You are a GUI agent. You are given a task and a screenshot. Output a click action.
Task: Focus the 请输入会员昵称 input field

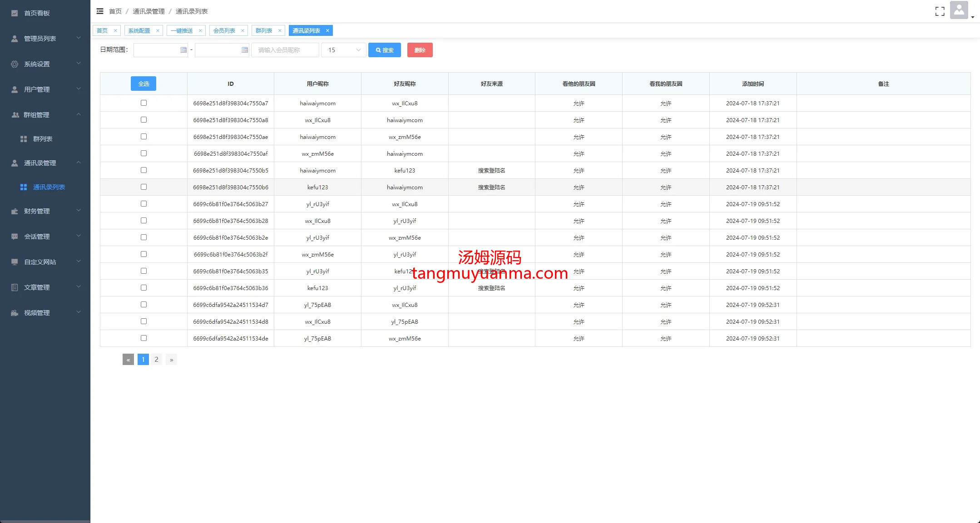pos(285,50)
